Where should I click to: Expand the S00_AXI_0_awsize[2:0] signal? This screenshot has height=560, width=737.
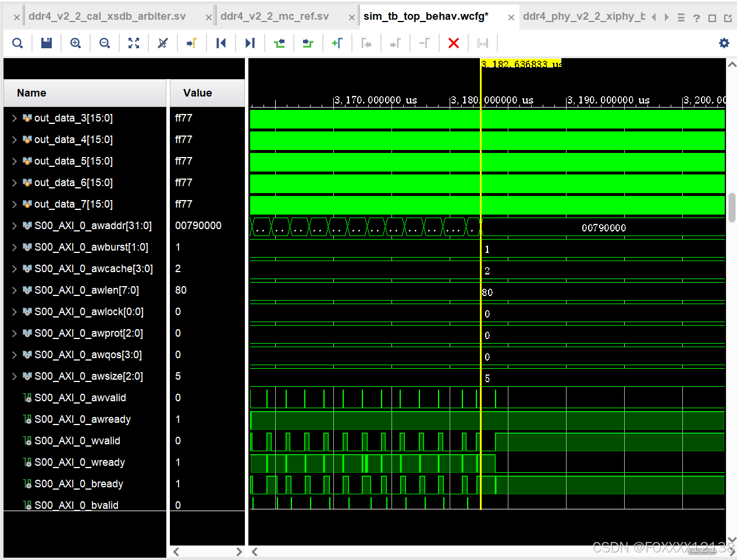pyautogui.click(x=14, y=376)
